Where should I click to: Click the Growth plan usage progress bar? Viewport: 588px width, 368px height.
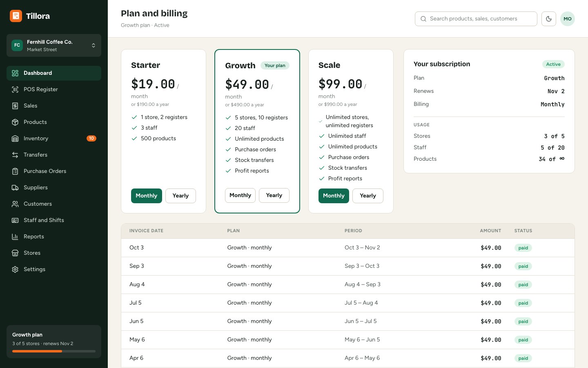click(x=54, y=351)
